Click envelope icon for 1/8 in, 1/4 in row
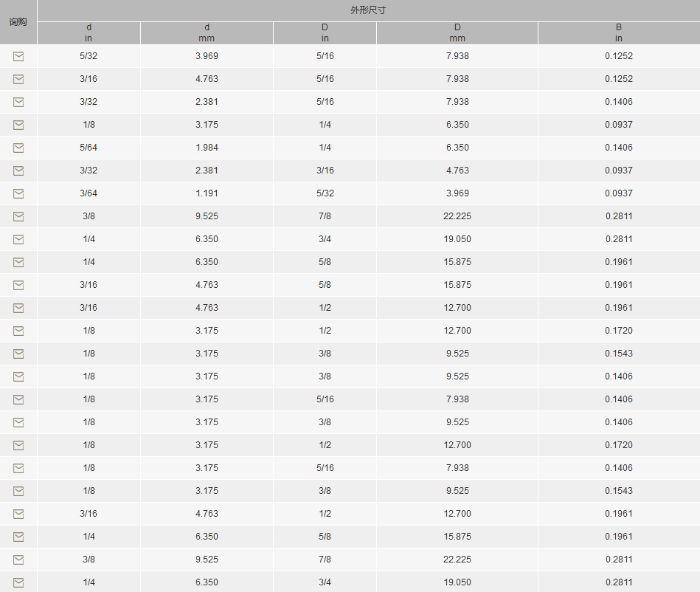 [18, 125]
